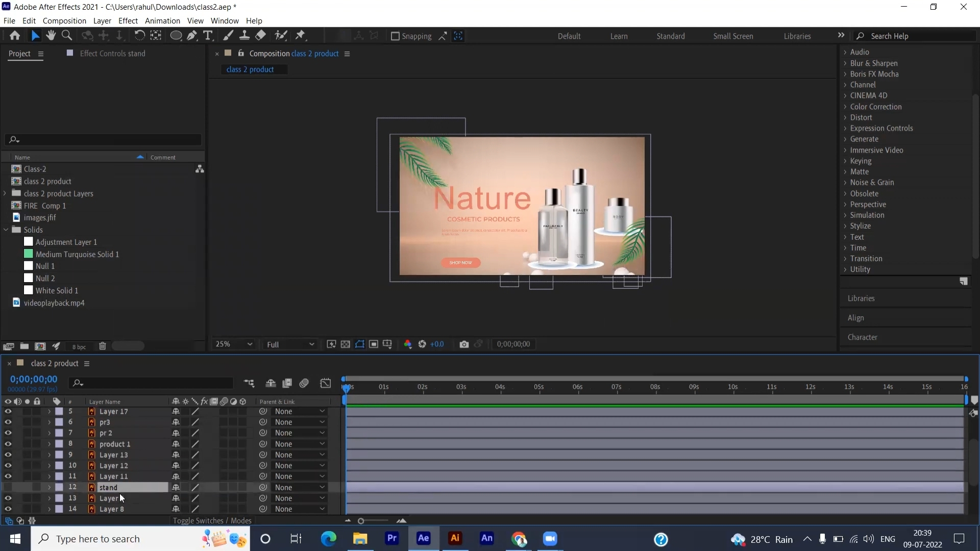Open the Graph Editor in the timeline
This screenshot has width=980, height=551.
coord(326,383)
